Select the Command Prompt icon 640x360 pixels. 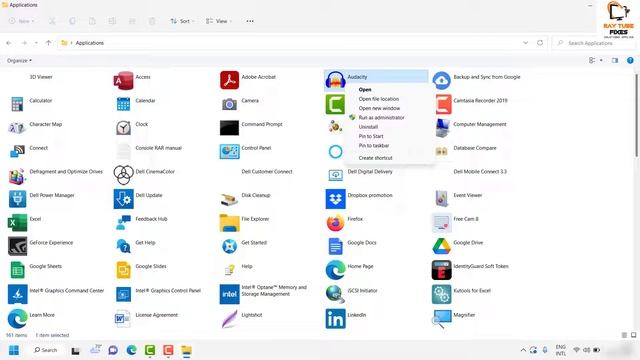[x=229, y=128]
